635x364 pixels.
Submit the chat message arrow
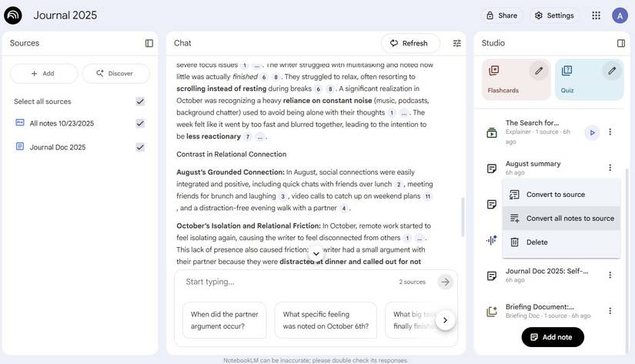click(x=445, y=282)
